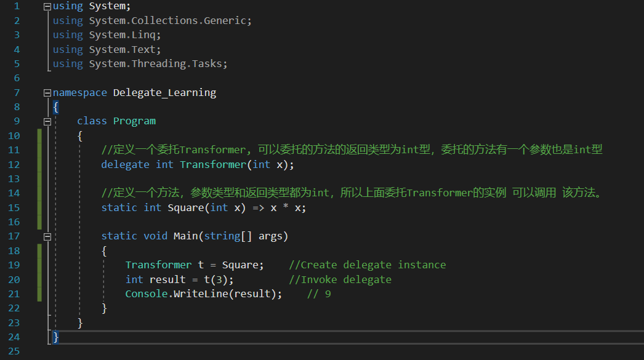The image size is (644, 360).
Task: Click 'Transformer' in the delegate declaration
Action: [213, 164]
